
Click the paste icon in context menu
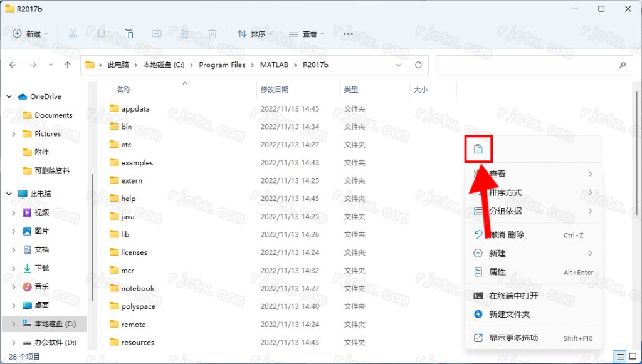pos(478,149)
